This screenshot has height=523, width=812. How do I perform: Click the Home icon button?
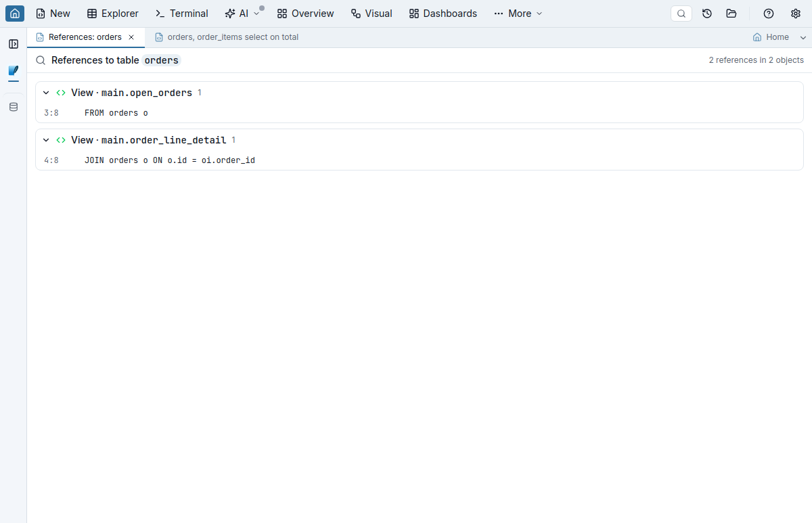click(x=15, y=14)
